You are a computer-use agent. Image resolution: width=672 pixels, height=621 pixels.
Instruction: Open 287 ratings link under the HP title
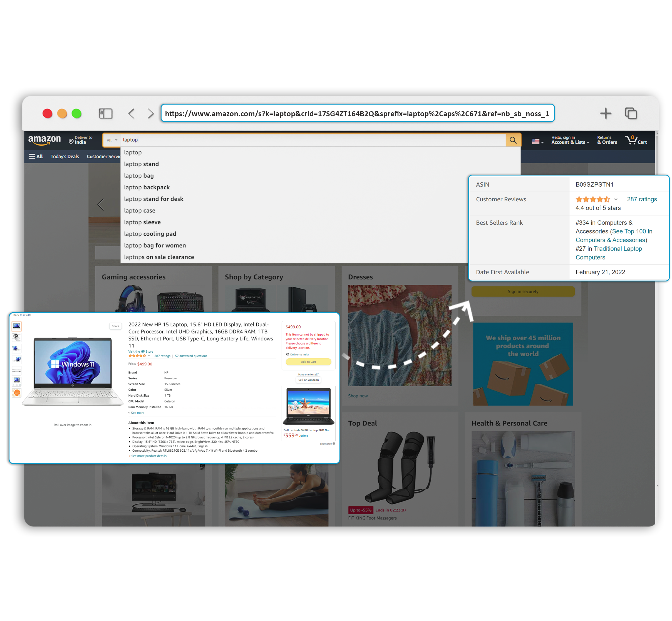point(162,356)
